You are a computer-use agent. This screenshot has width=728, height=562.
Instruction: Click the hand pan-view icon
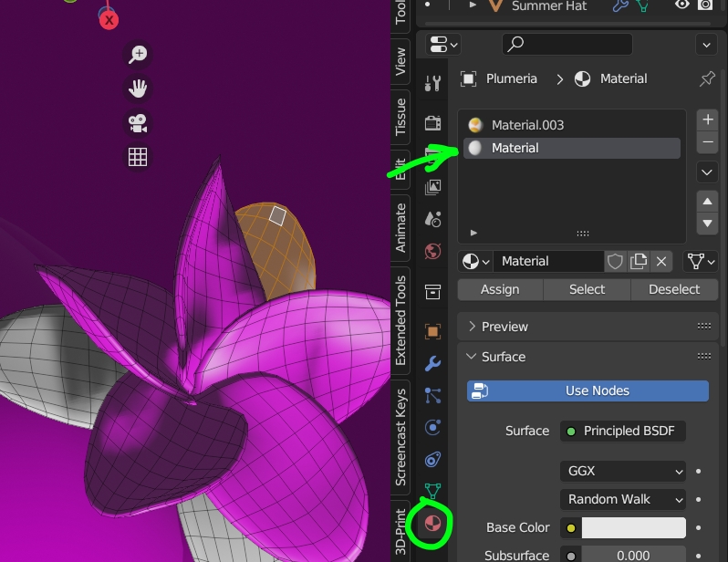(138, 88)
